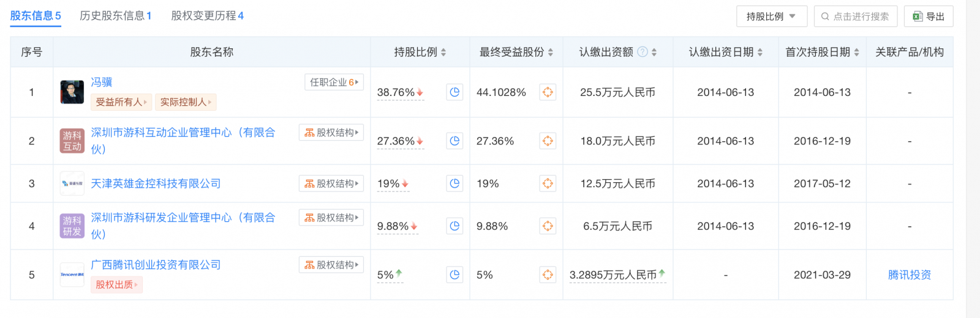Sort by 首次持股日期 column arrows
This screenshot has height=318, width=980.
click(x=856, y=53)
